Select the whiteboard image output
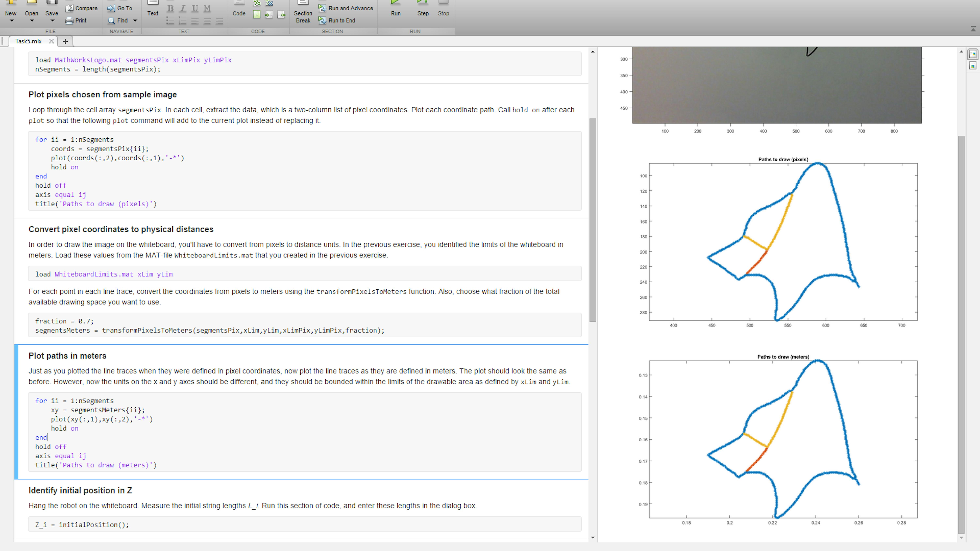This screenshot has width=980, height=551. [x=777, y=86]
